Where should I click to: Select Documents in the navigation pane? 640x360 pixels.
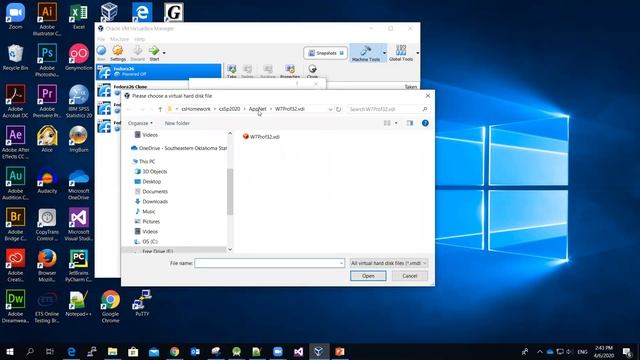[151, 191]
